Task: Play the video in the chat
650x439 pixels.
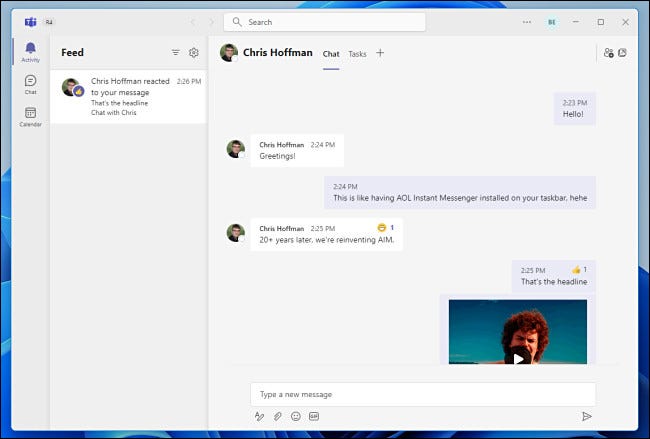Action: click(x=517, y=358)
